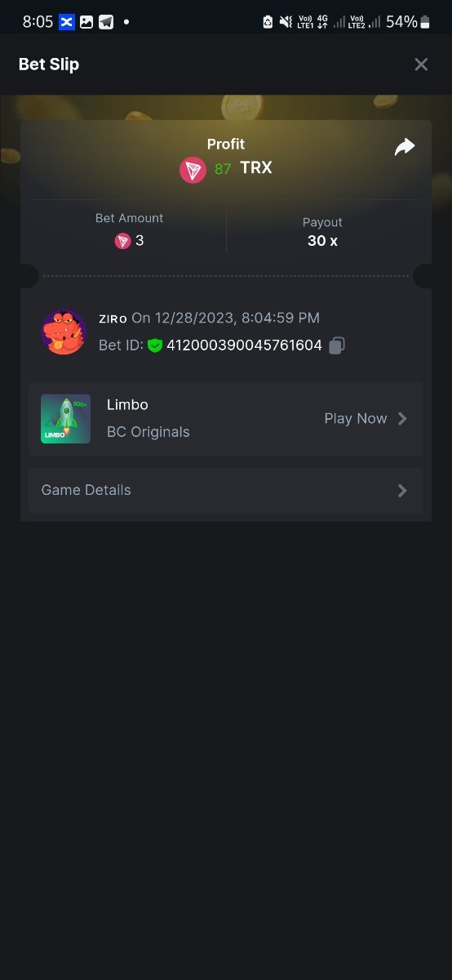This screenshot has width=452, height=980.
Task: Expand the Game Details section
Action: coord(226,491)
